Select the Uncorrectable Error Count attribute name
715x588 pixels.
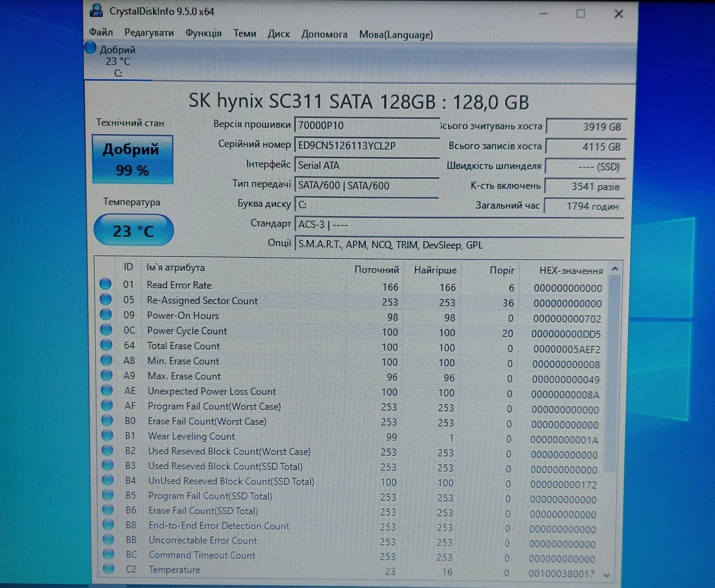pos(203,540)
